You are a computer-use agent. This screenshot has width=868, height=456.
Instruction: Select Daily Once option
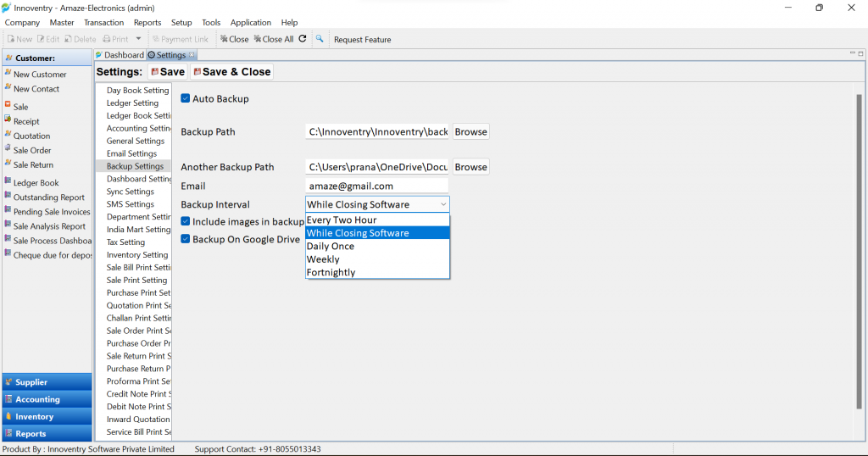tap(377, 247)
